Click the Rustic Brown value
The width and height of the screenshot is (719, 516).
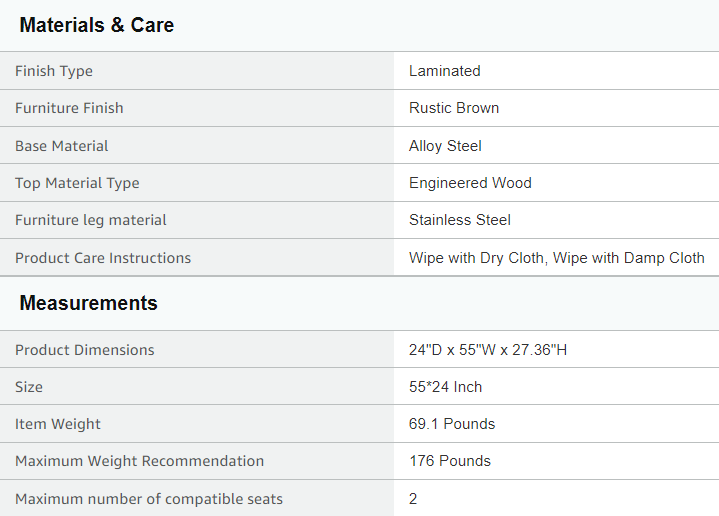coord(454,108)
